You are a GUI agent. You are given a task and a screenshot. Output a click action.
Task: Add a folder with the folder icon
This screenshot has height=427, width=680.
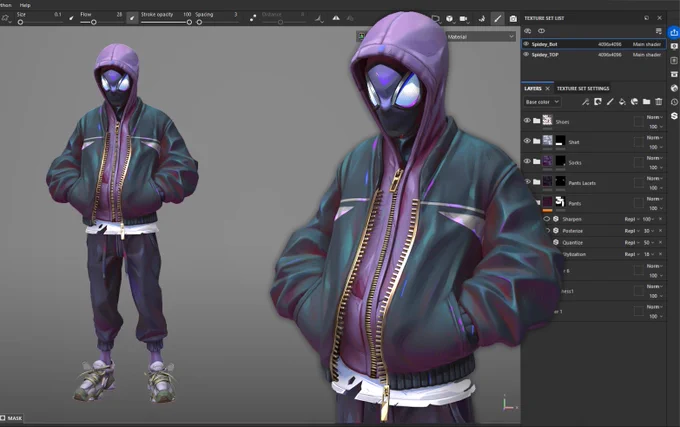tap(646, 102)
